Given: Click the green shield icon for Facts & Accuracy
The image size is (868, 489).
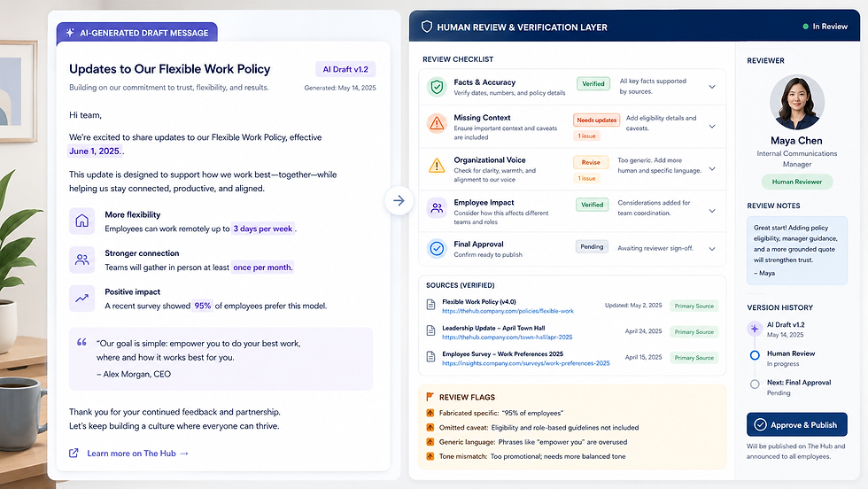Looking at the screenshot, I should coord(437,87).
